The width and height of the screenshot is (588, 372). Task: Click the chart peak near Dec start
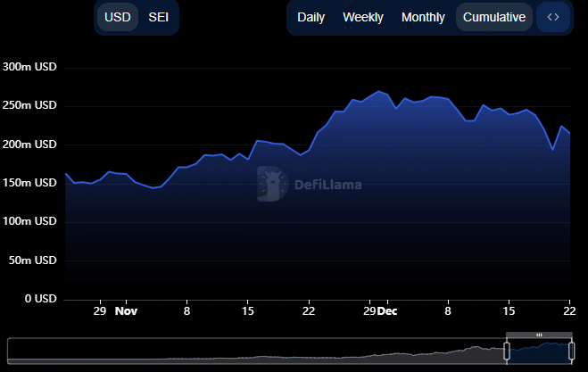point(378,91)
